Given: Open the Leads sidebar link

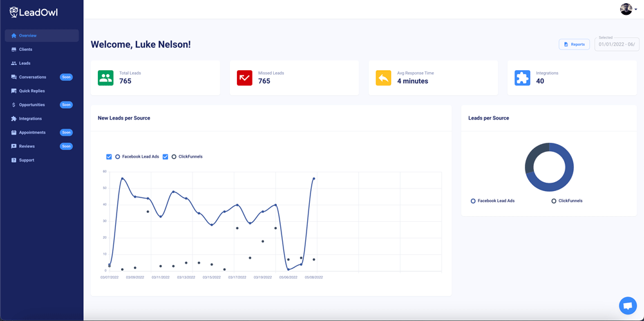Looking at the screenshot, I should (24, 63).
